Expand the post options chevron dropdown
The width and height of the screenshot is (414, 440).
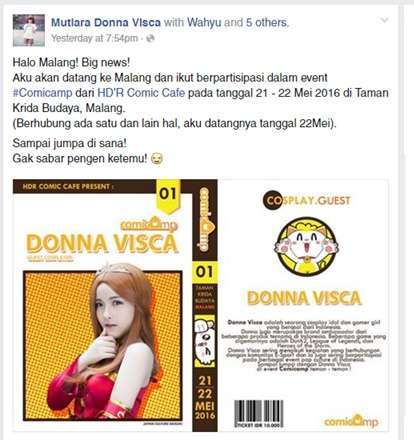pyautogui.click(x=384, y=20)
